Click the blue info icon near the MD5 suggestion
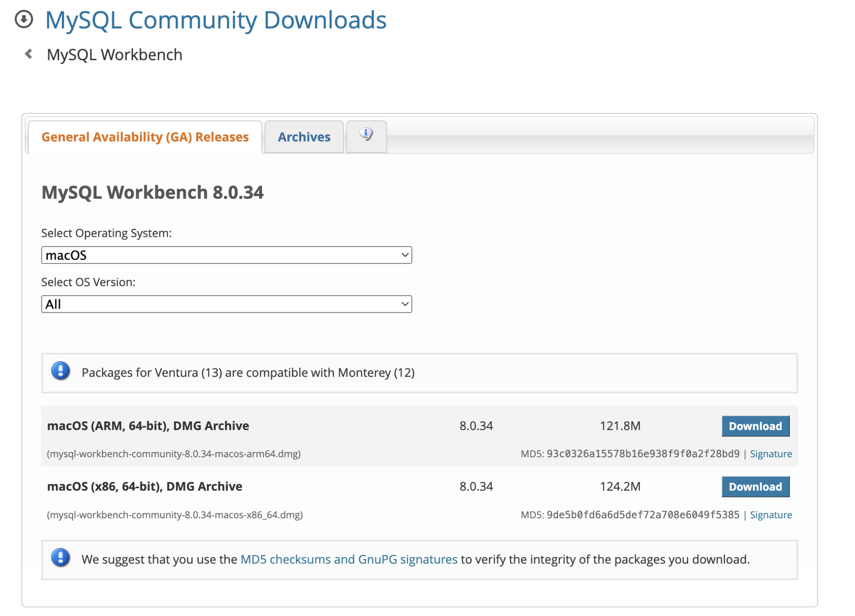 (60, 560)
